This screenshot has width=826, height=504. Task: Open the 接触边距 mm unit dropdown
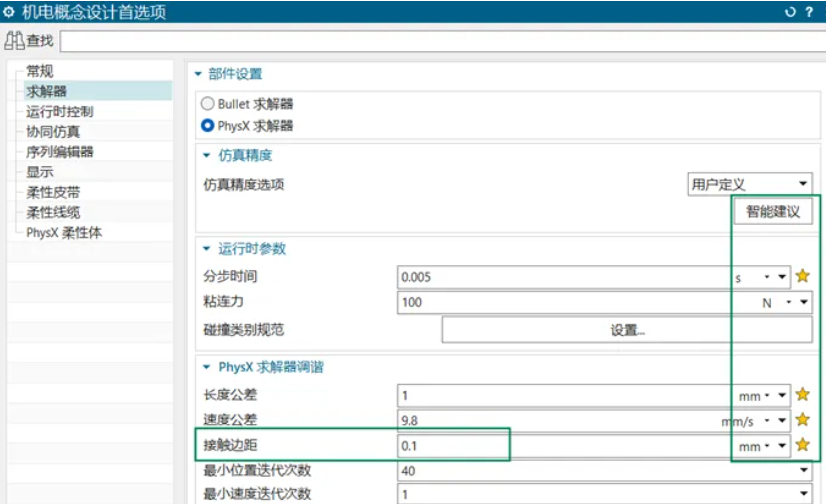[x=782, y=446]
